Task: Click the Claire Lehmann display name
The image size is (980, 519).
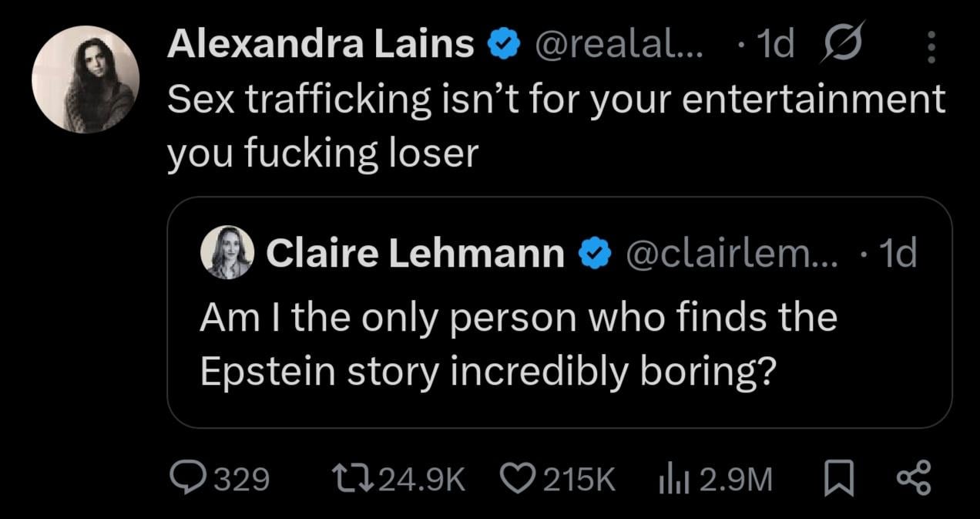Action: coord(415,254)
